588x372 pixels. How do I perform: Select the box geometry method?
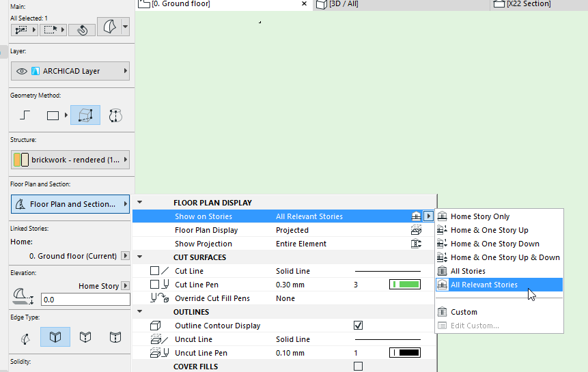click(x=85, y=115)
